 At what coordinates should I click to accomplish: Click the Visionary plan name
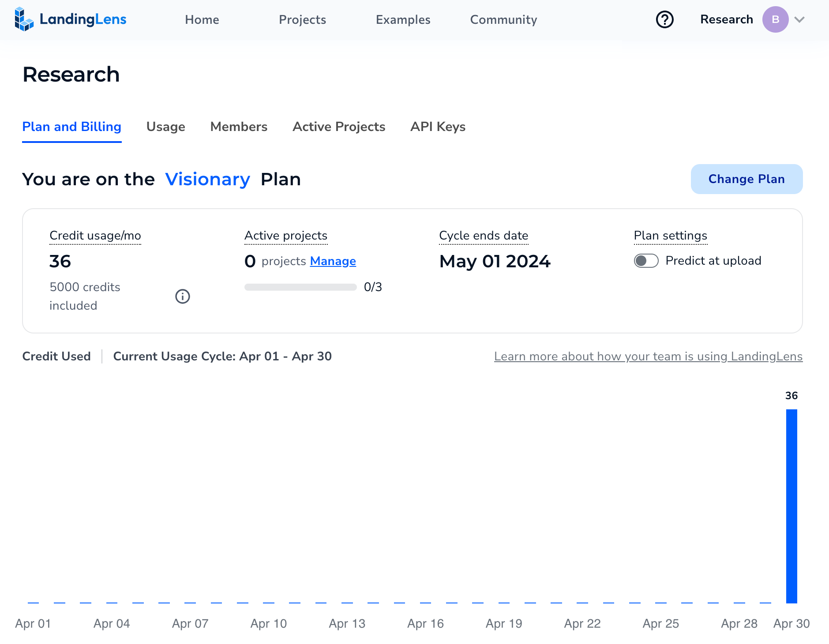207,180
